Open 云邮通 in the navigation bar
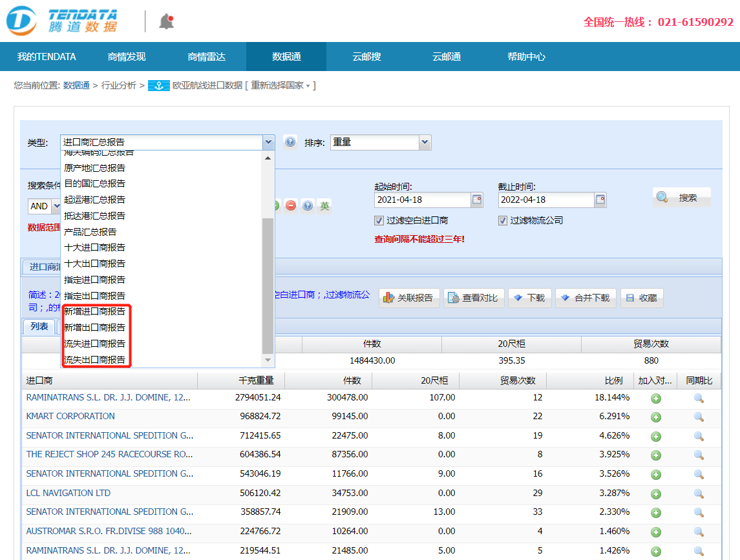 pos(447,57)
